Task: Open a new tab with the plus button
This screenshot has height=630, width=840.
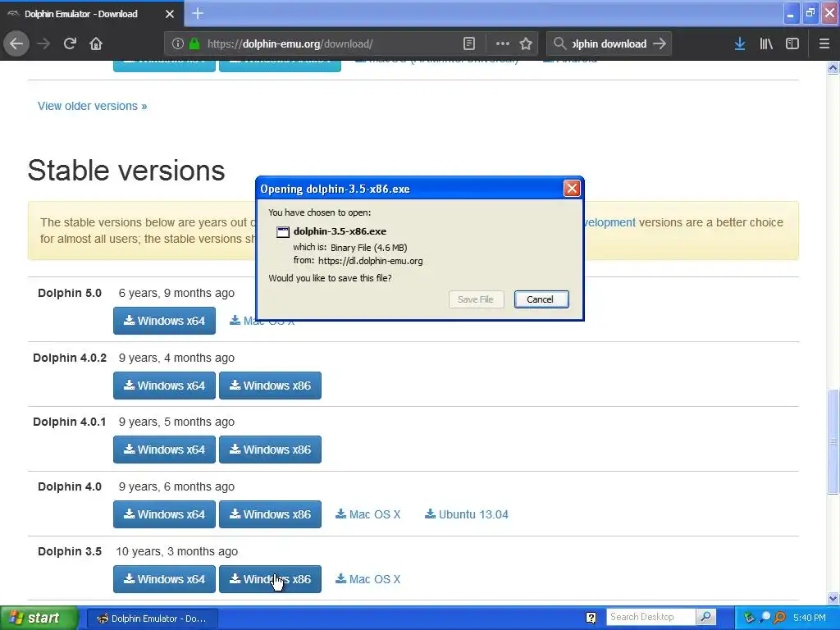Action: 198,13
